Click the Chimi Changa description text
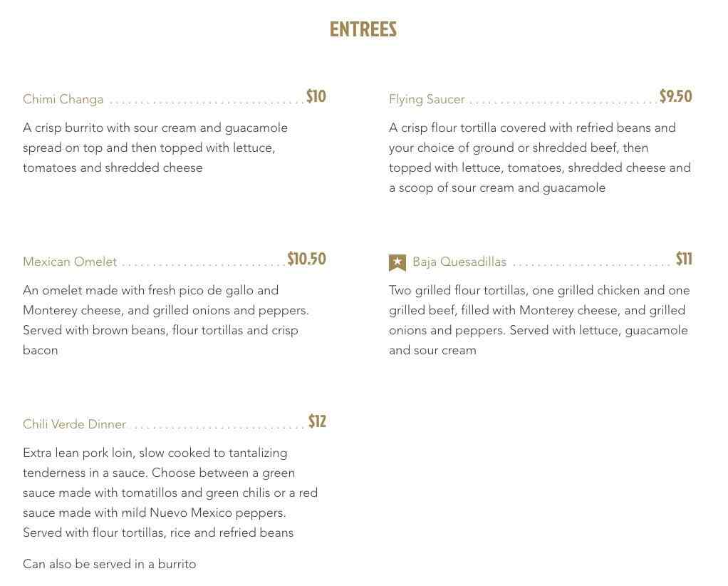728x586 pixels. coord(155,148)
